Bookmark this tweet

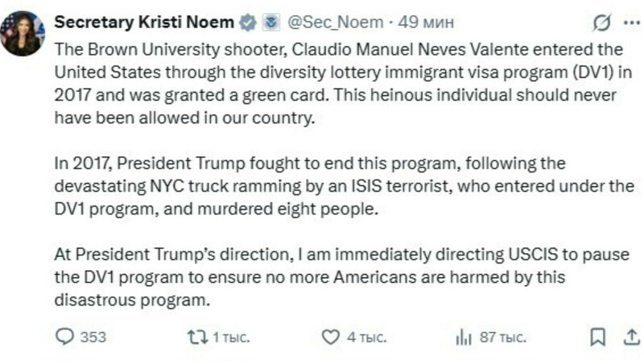click(597, 336)
